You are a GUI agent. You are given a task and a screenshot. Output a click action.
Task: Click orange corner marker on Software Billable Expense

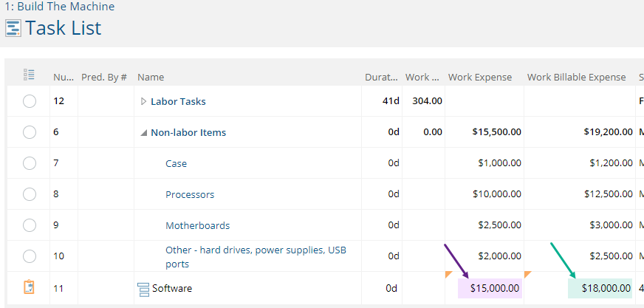click(528, 274)
